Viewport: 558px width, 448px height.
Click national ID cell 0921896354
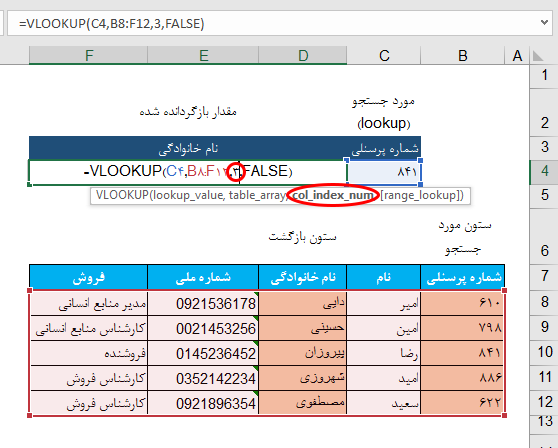tap(203, 403)
